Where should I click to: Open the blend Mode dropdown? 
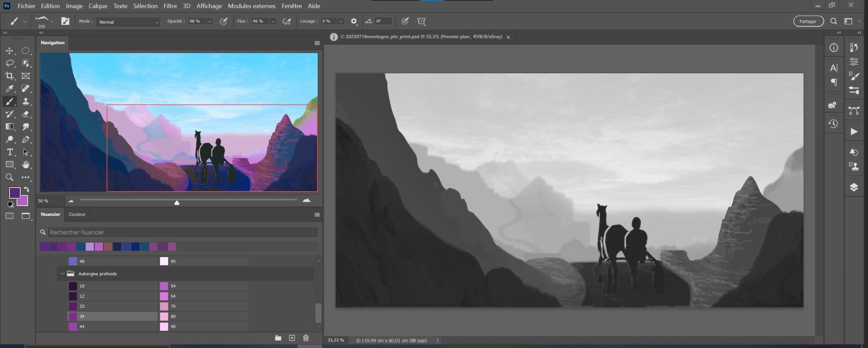128,22
